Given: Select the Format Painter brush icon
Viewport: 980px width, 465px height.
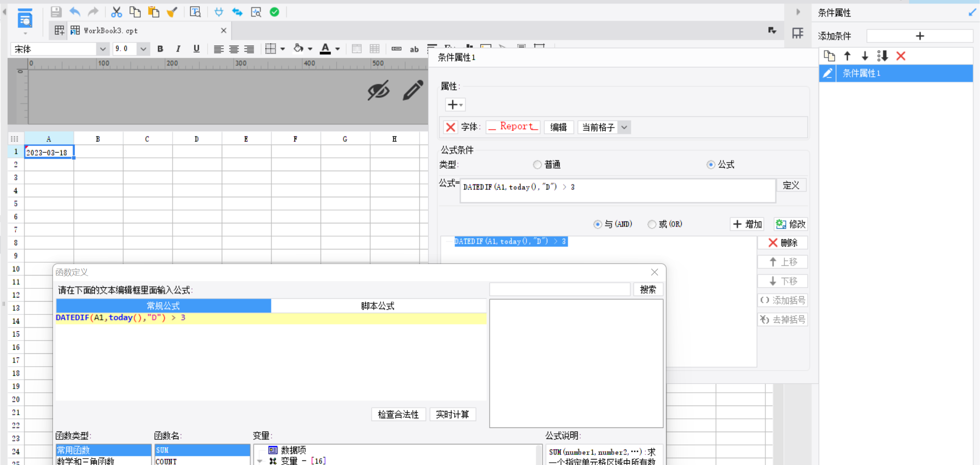Looking at the screenshot, I should [172, 12].
